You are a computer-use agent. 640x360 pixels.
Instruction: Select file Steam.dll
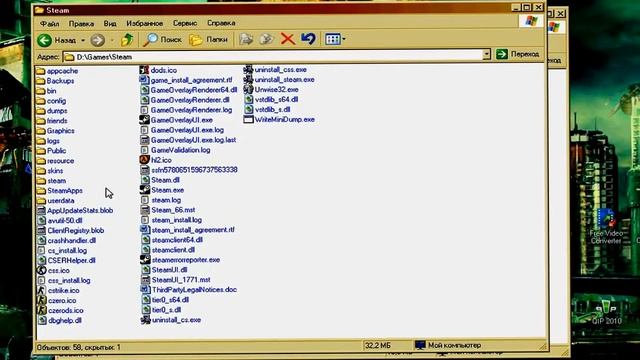coord(160,180)
